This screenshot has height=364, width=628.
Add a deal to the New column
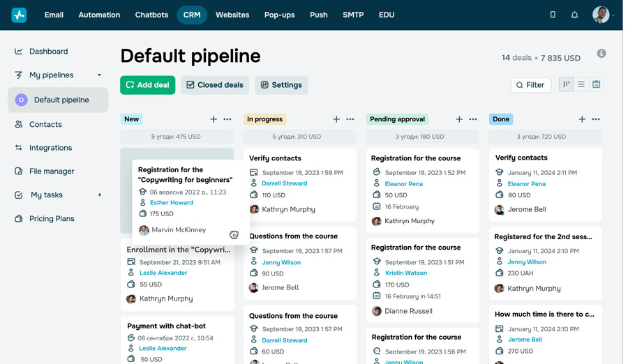coord(214,119)
